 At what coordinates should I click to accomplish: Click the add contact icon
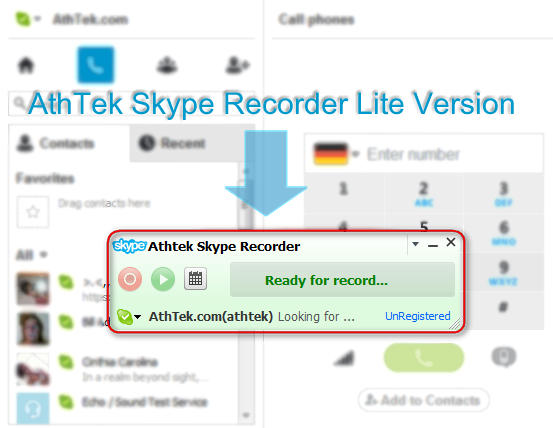point(237,65)
